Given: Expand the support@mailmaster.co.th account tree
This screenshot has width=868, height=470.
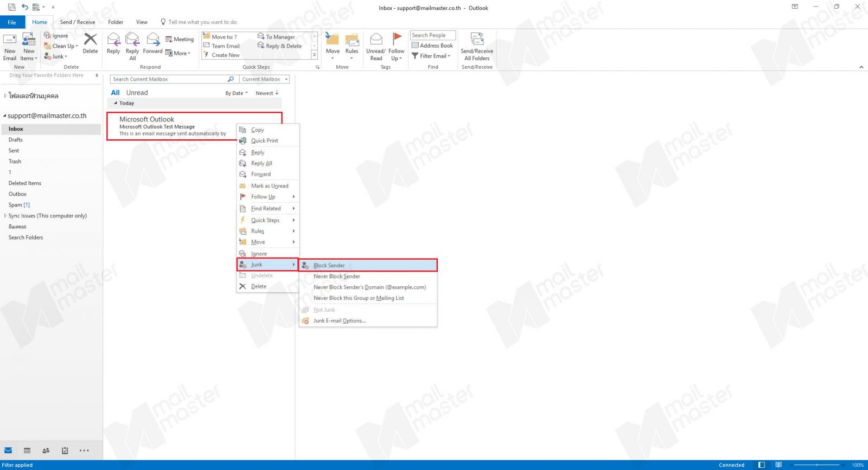Looking at the screenshot, I should click(5, 116).
